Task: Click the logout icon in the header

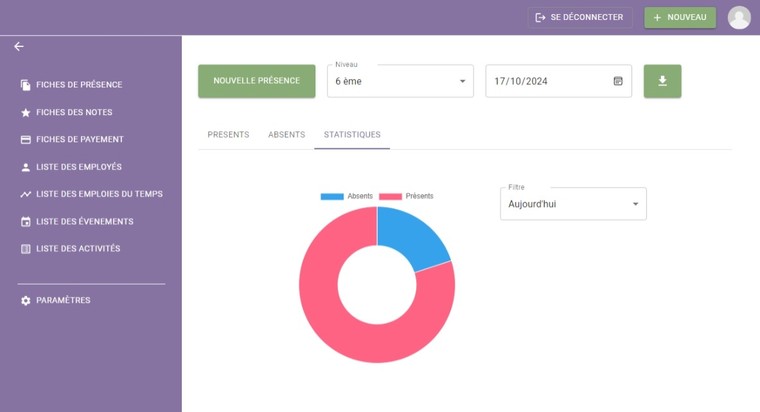Action: point(540,17)
